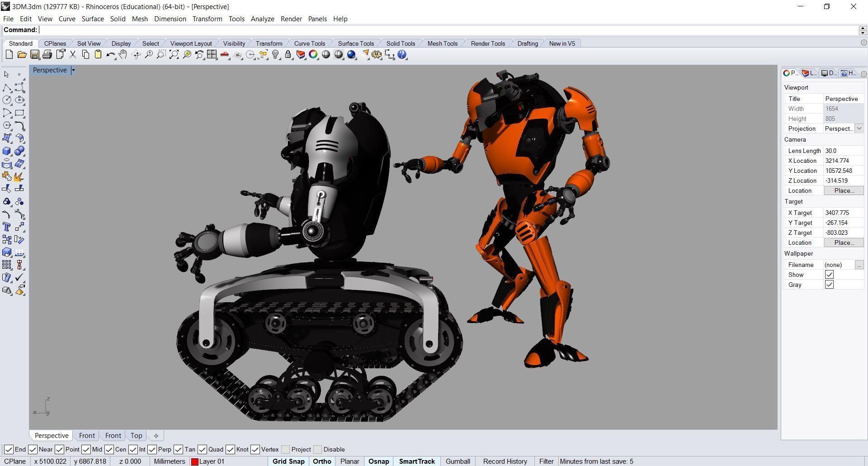The image size is (868, 466).
Task: Open the Panels menu
Action: (x=317, y=19)
